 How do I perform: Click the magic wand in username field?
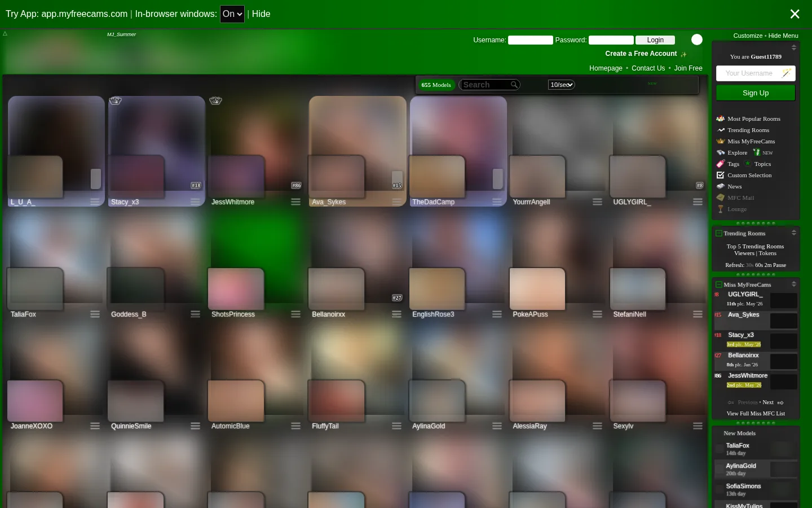(787, 73)
